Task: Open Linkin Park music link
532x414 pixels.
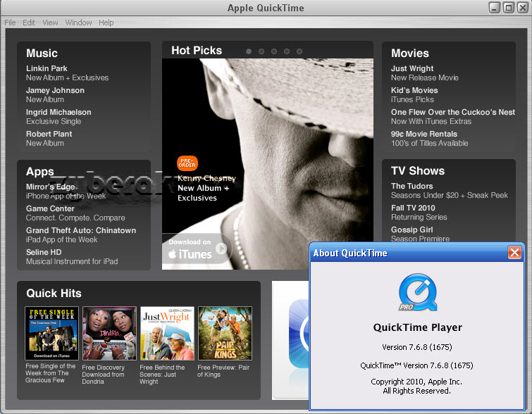Action: pyautogui.click(x=67, y=73)
